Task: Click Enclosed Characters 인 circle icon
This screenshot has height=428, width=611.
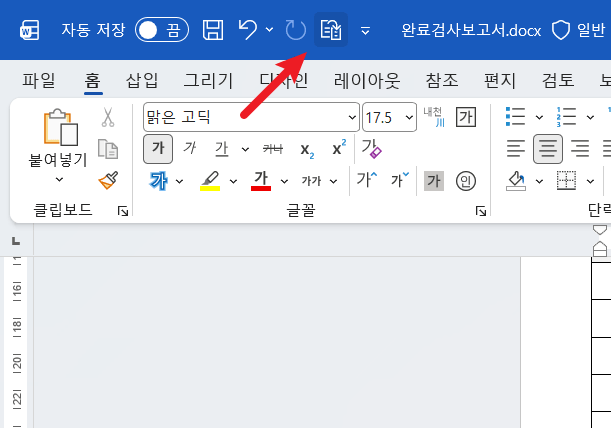Action: pos(466,181)
